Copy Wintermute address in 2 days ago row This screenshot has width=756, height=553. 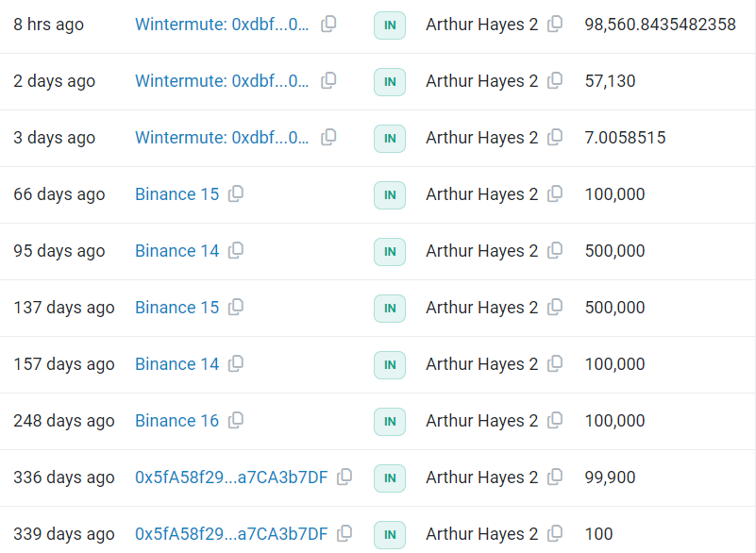[328, 80]
